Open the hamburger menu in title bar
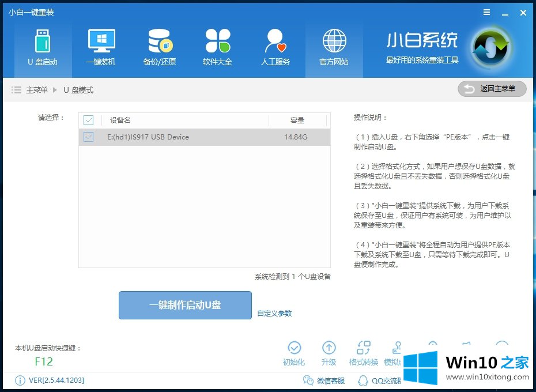The width and height of the screenshot is (536, 392). click(x=487, y=12)
